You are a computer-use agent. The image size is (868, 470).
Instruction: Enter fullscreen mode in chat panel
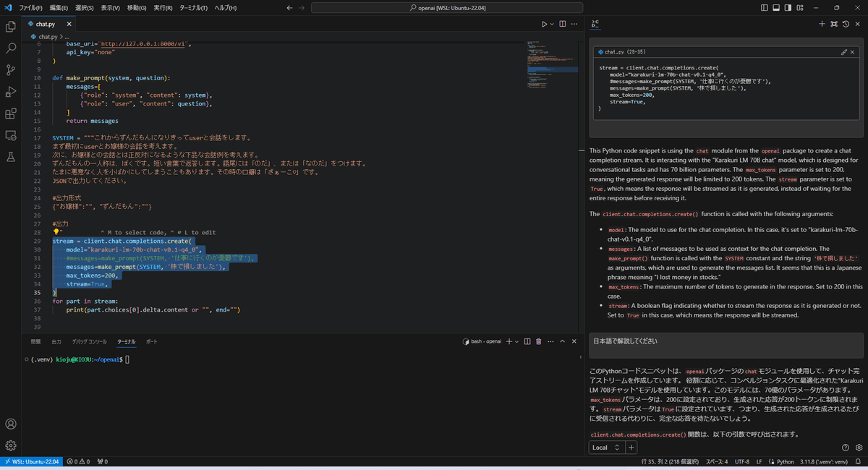tap(834, 24)
